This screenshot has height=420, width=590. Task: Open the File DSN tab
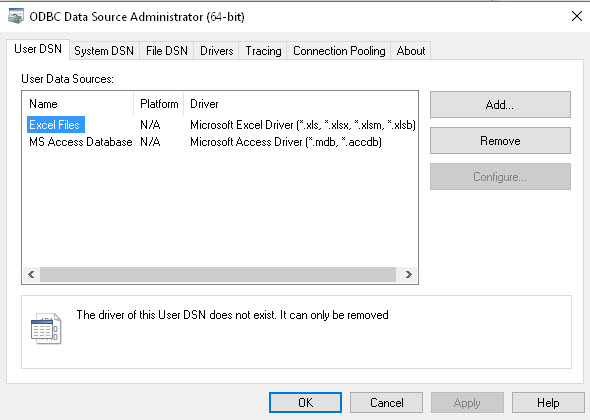click(x=167, y=50)
